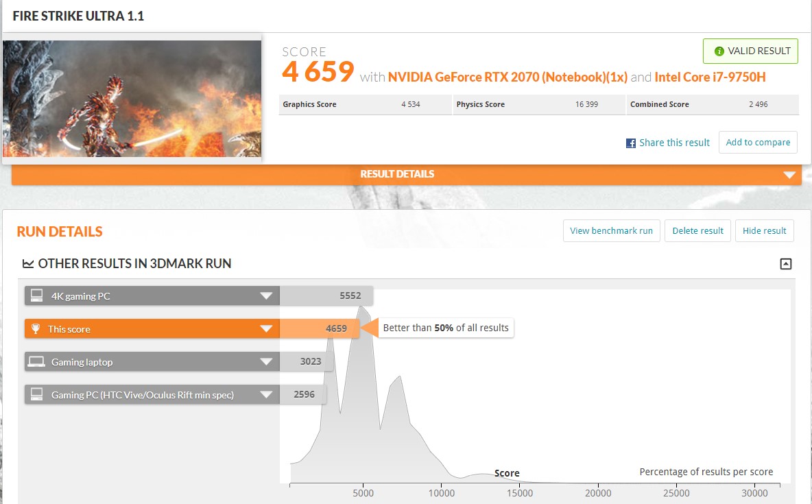
Task: Click the green valid result info icon
Action: (x=719, y=51)
